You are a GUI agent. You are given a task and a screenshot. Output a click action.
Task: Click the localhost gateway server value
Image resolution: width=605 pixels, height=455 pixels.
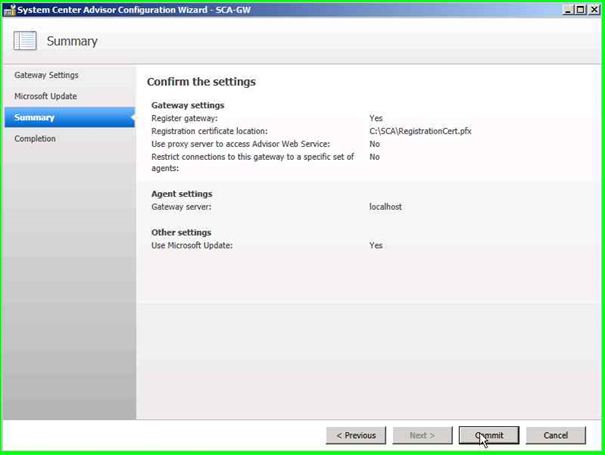385,207
